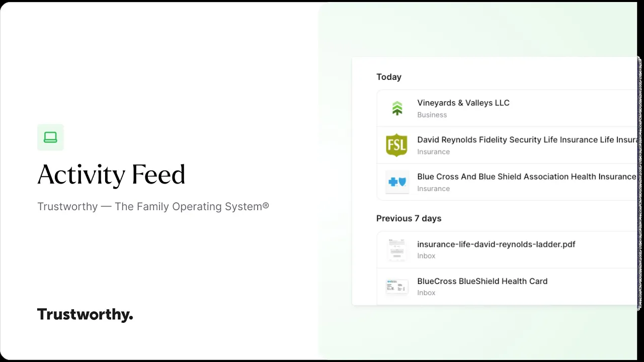Click the Previous 7 days section header
This screenshot has width=644, height=362.
click(409, 218)
